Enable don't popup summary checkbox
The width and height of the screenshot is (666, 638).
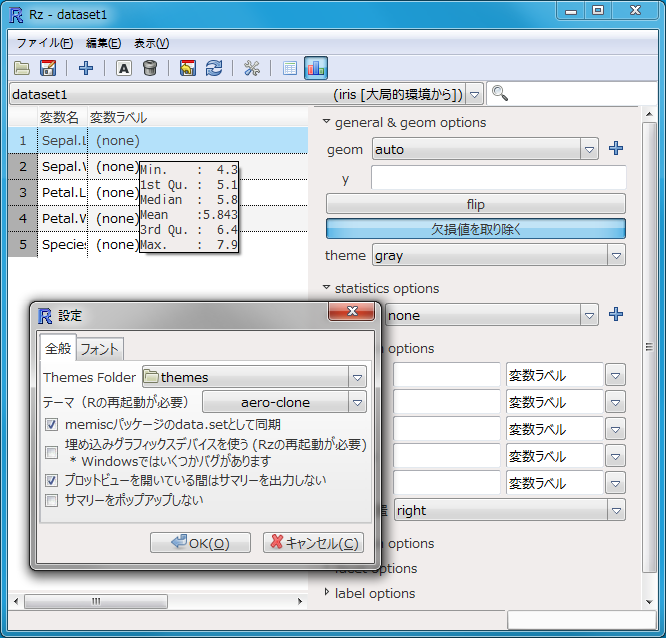click(51, 500)
